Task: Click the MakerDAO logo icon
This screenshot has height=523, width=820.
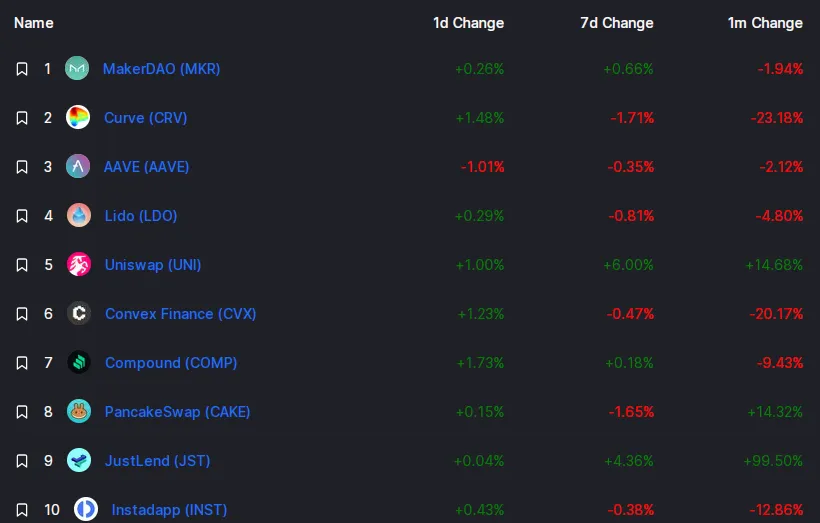Action: click(77, 69)
